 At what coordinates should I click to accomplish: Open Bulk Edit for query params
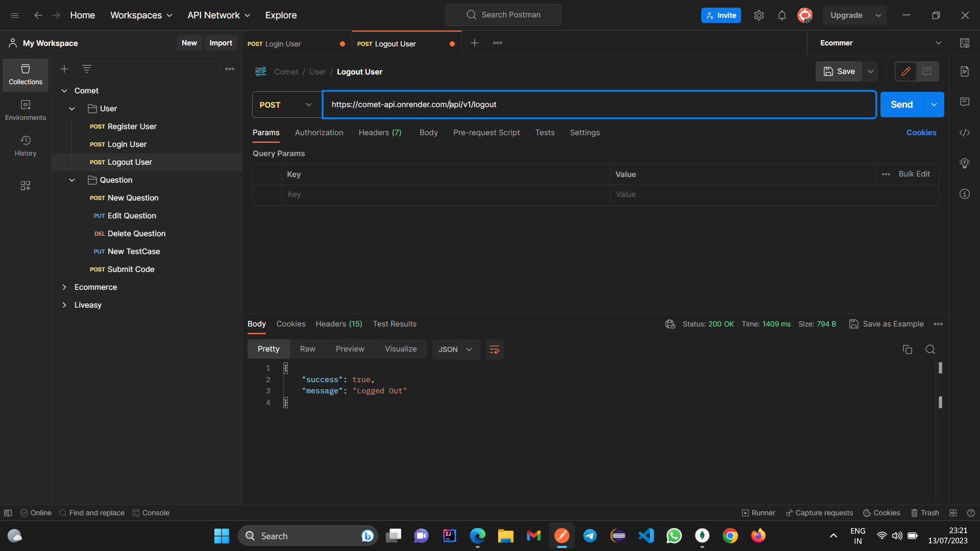914,174
